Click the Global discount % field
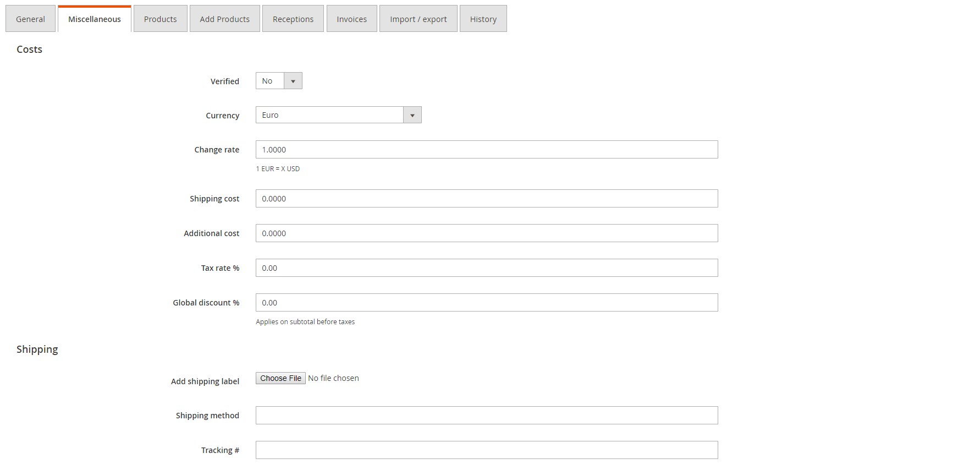The width and height of the screenshot is (980, 464). click(487, 303)
